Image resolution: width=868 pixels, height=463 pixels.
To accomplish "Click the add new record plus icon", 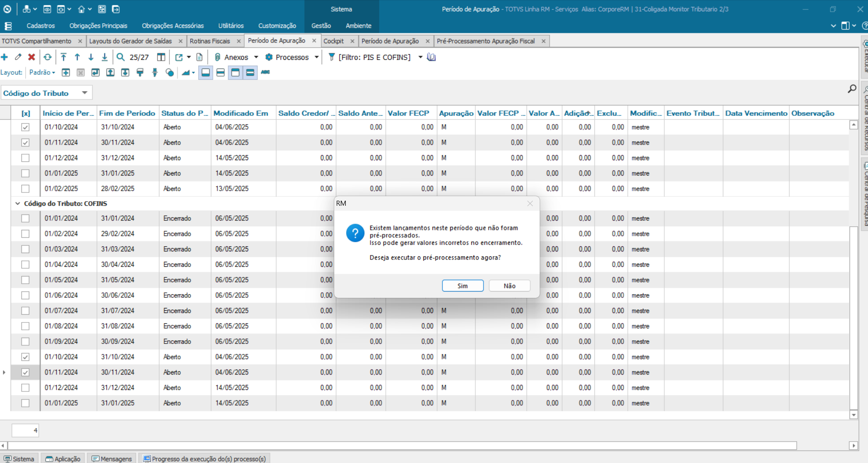I will pos(5,57).
